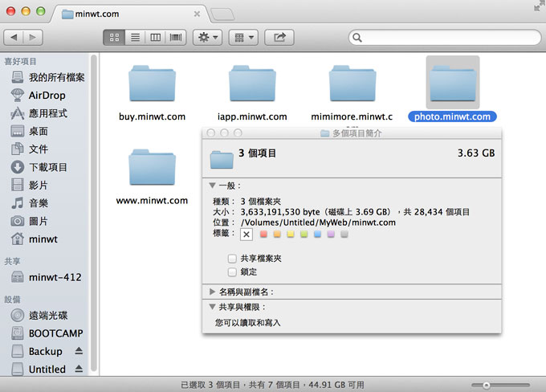Switch to icon view
The height and width of the screenshot is (392, 546).
114,37
